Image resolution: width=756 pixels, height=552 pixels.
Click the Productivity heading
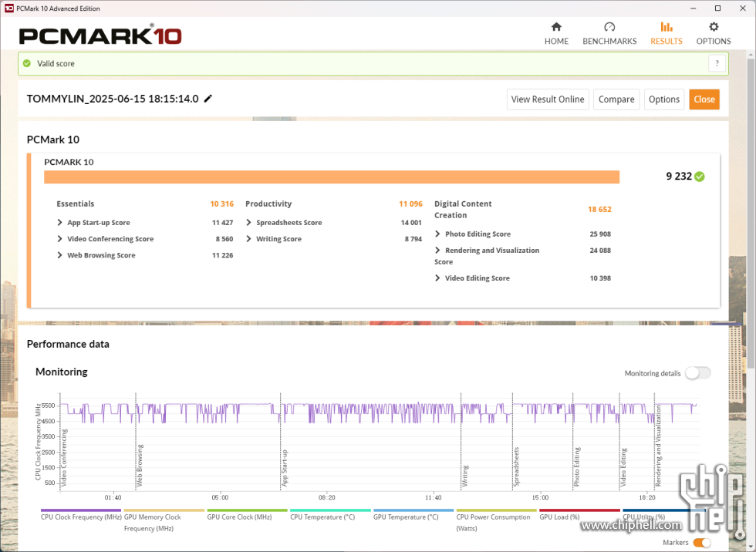[268, 204]
